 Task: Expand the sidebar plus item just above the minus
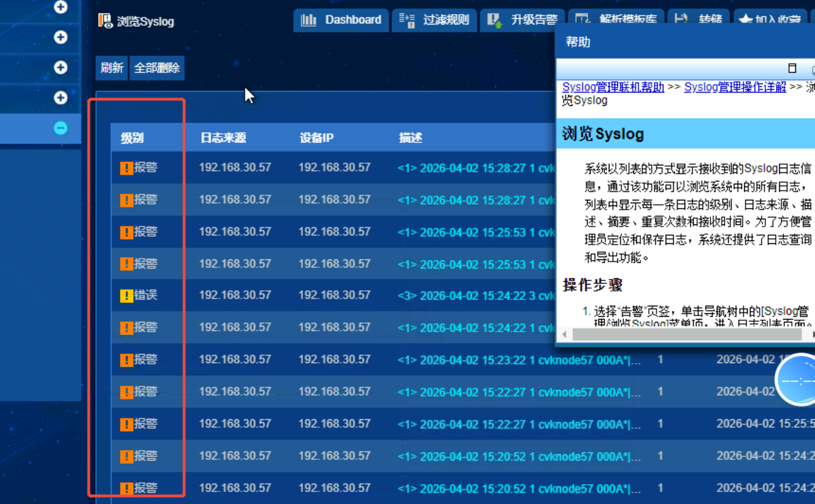[x=61, y=97]
